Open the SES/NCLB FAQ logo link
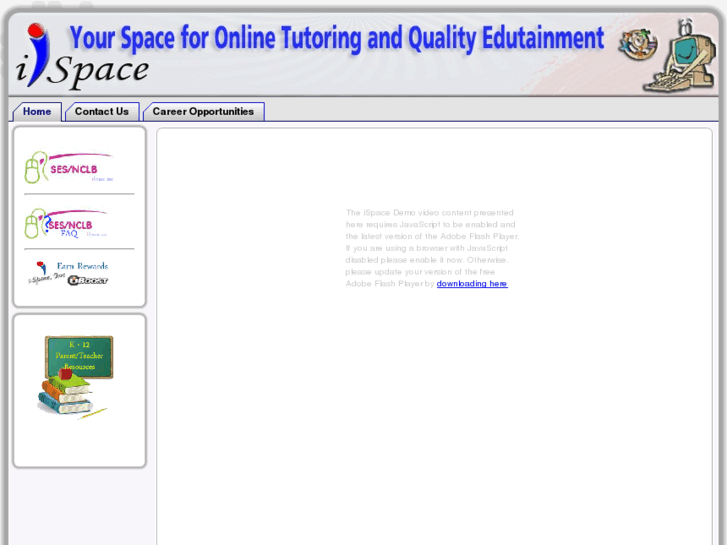The height and width of the screenshot is (545, 727). [66, 224]
